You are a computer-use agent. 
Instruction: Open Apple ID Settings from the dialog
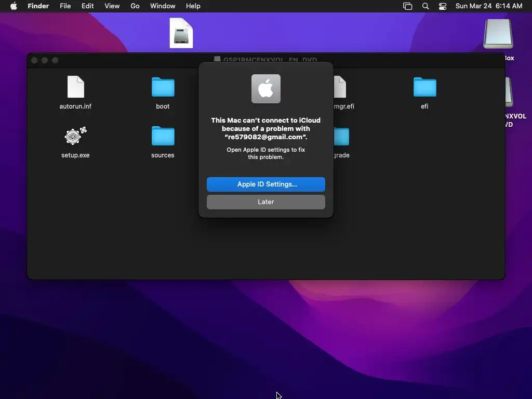point(265,184)
